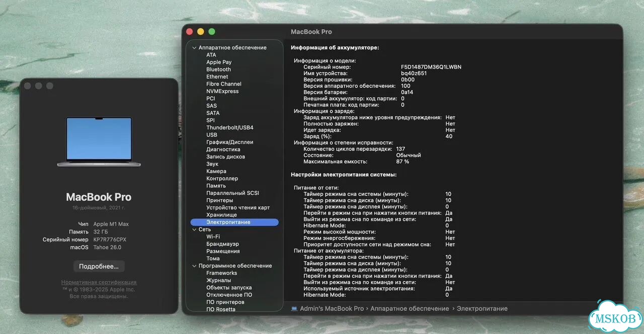Select Apple Pay in the sidebar

[219, 62]
